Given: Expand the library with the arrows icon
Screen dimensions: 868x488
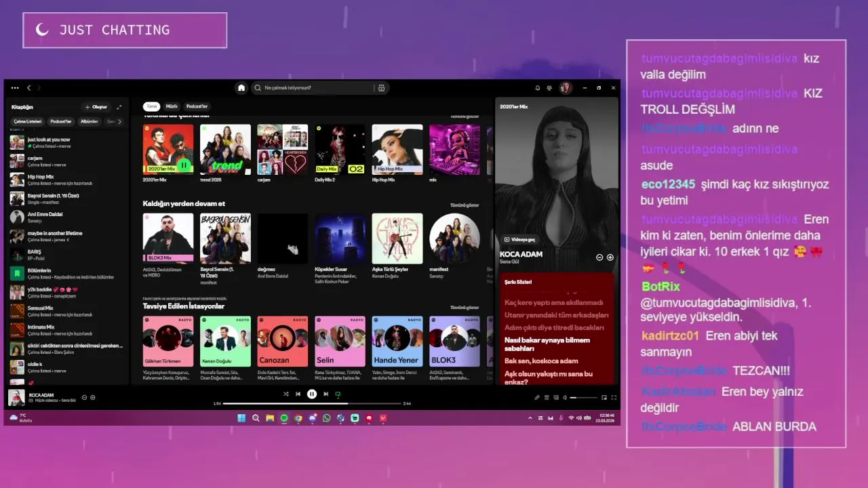Looking at the screenshot, I should point(119,107).
